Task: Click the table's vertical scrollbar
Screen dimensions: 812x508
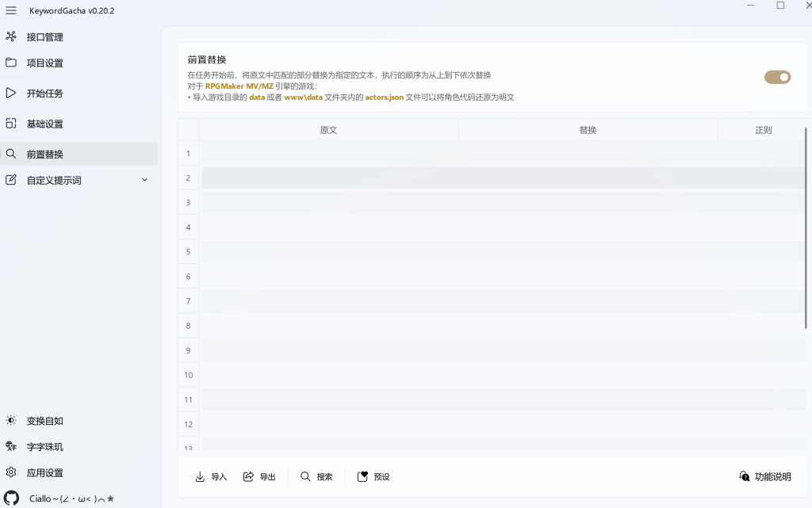Action: click(x=806, y=228)
